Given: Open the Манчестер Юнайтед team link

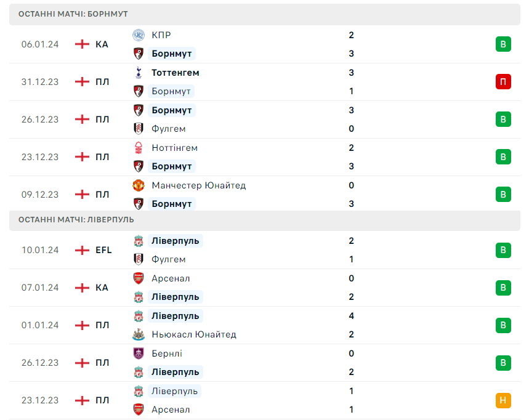Looking at the screenshot, I should [198, 185].
